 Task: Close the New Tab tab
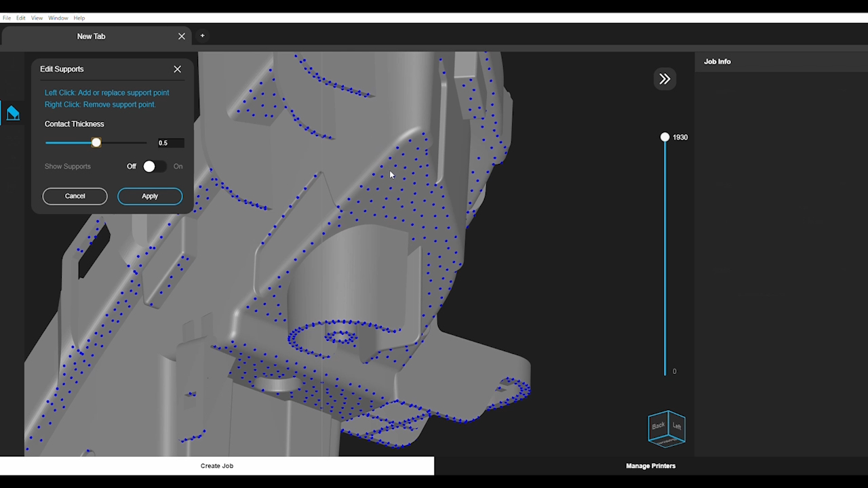pyautogui.click(x=182, y=37)
